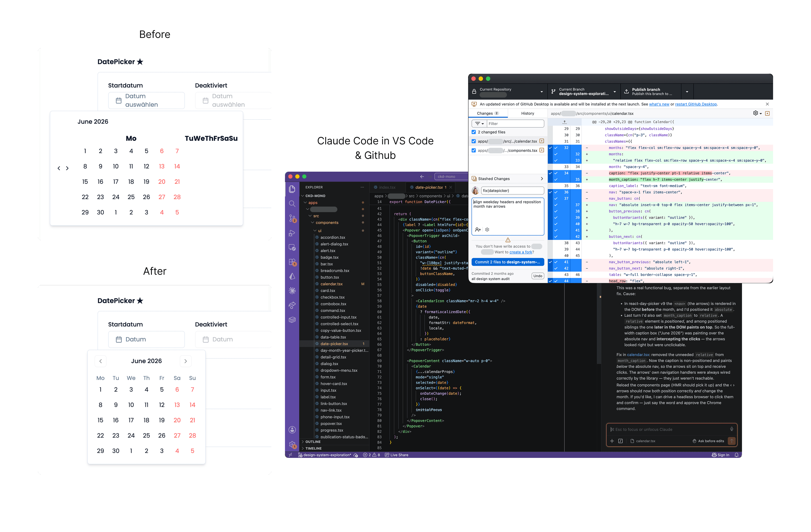Uncheck the components.tsx changed file checkbox
811x532 pixels.
pyautogui.click(x=474, y=150)
